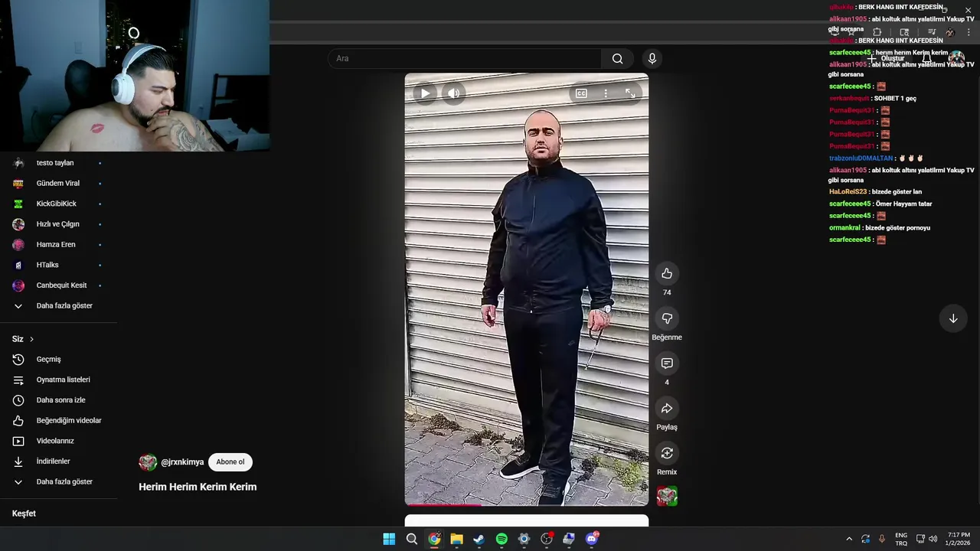This screenshot has width=980, height=551.
Task: Open Hızlı ve Çılgın channel
Action: click(x=59, y=224)
